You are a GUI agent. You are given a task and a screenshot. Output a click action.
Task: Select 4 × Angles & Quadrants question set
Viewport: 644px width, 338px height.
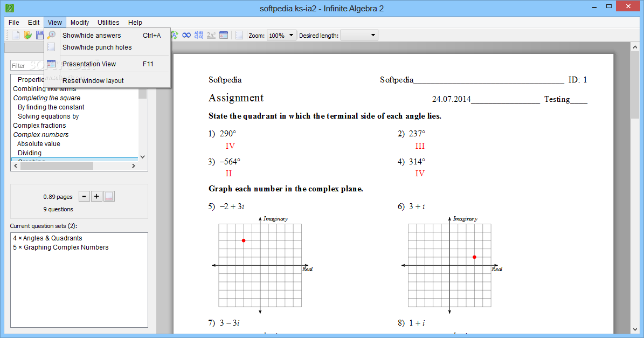47,238
